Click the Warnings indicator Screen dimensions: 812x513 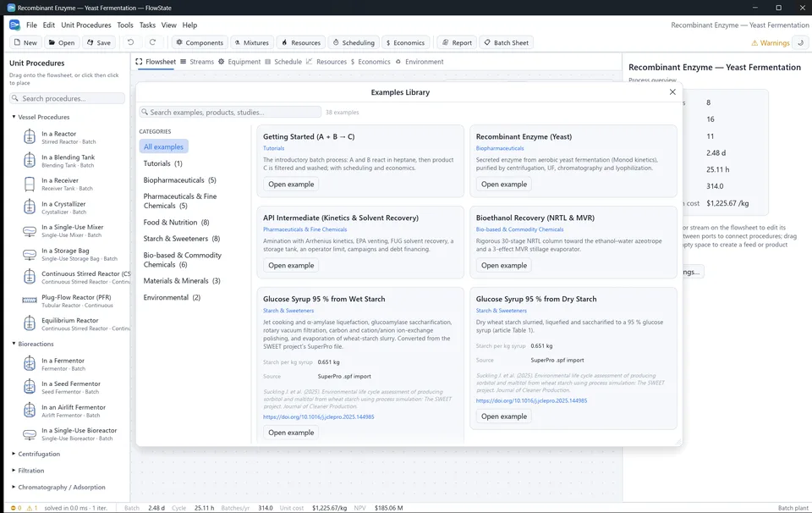(x=770, y=43)
